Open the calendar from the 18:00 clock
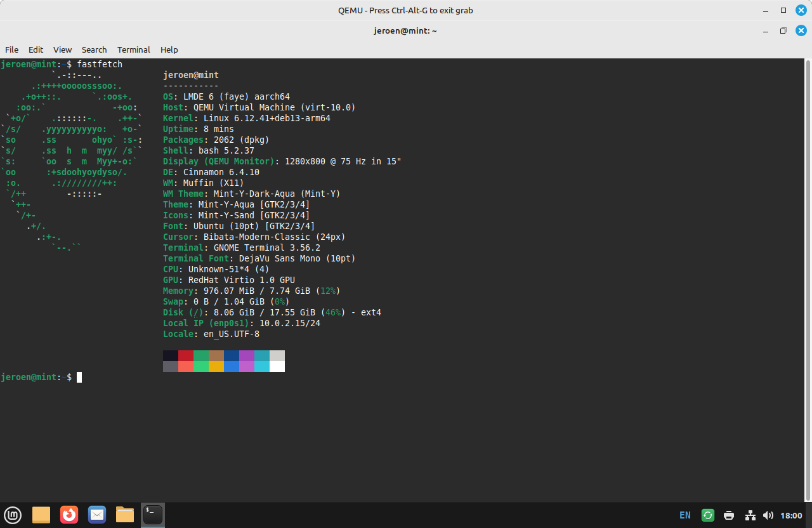 (x=791, y=515)
